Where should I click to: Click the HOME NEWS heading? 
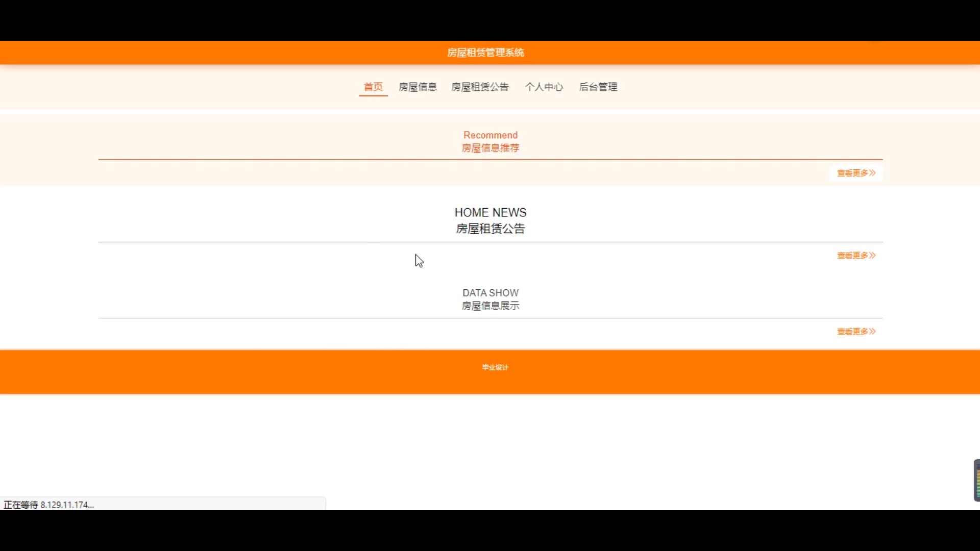[x=490, y=212]
